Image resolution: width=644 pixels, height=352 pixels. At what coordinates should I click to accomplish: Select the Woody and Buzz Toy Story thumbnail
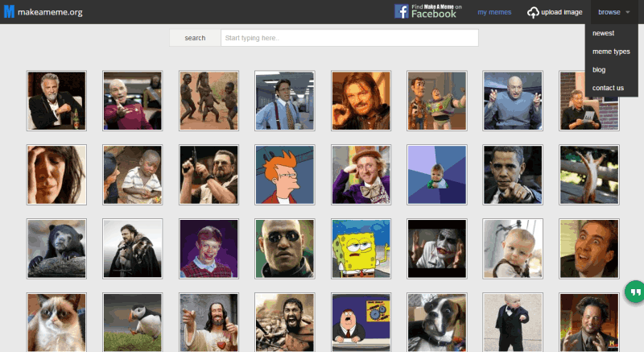pos(437,101)
